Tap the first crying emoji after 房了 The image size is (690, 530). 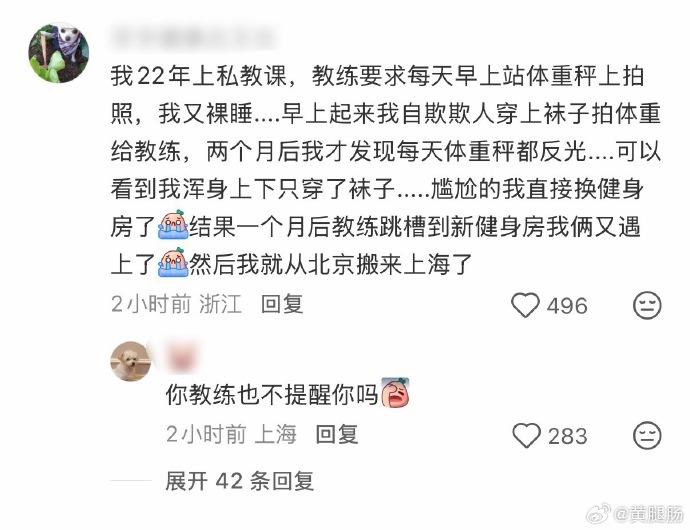(x=173, y=225)
